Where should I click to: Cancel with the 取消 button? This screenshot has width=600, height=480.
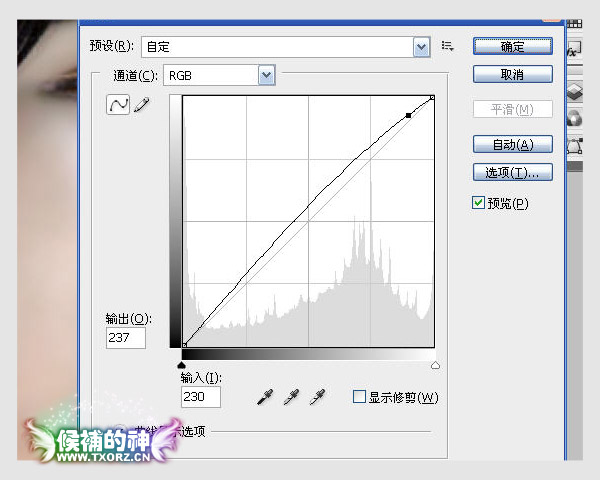point(512,74)
